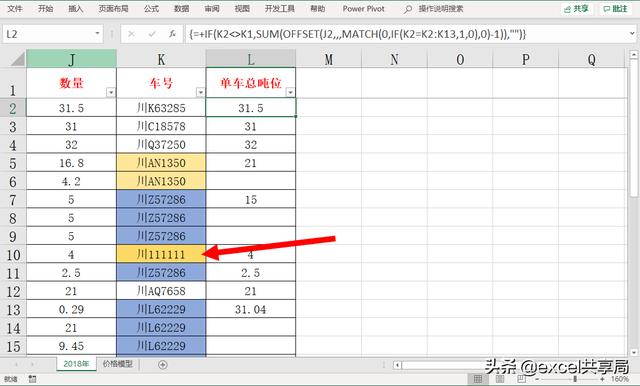The width and height of the screenshot is (640, 386).
Task: Click the select-all corner triangle
Action: (x=18, y=59)
